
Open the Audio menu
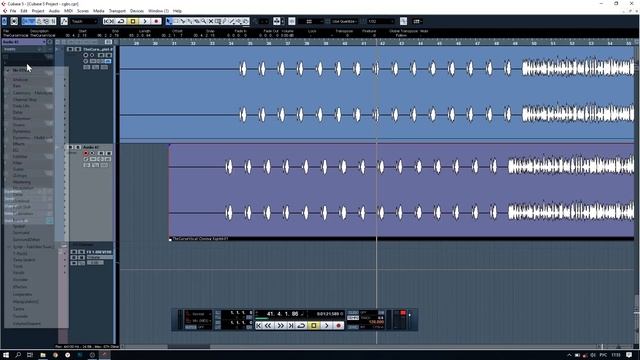click(x=54, y=11)
